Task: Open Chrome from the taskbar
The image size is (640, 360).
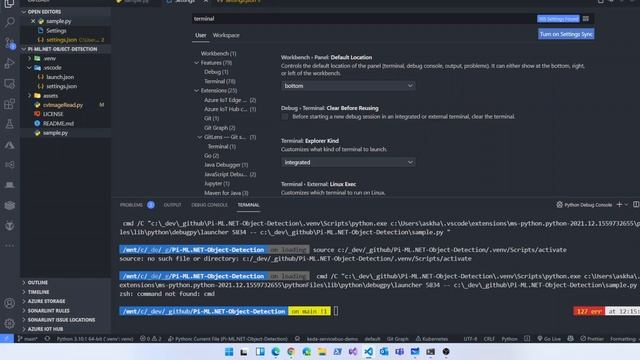Action: click(291, 352)
